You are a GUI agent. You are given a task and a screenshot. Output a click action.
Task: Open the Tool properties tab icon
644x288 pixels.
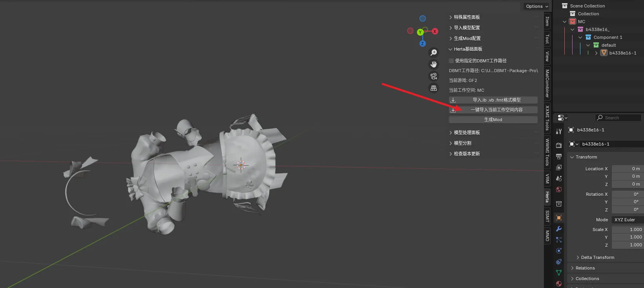click(x=559, y=131)
